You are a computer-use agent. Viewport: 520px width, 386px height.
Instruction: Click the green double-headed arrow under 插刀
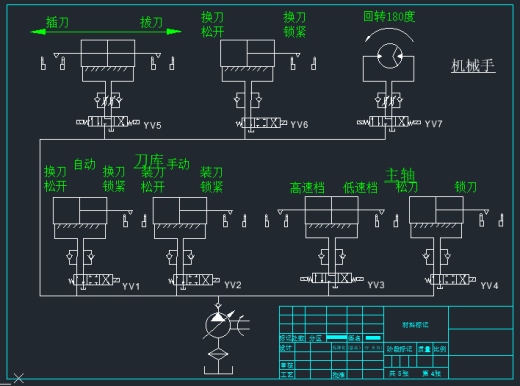(x=106, y=32)
